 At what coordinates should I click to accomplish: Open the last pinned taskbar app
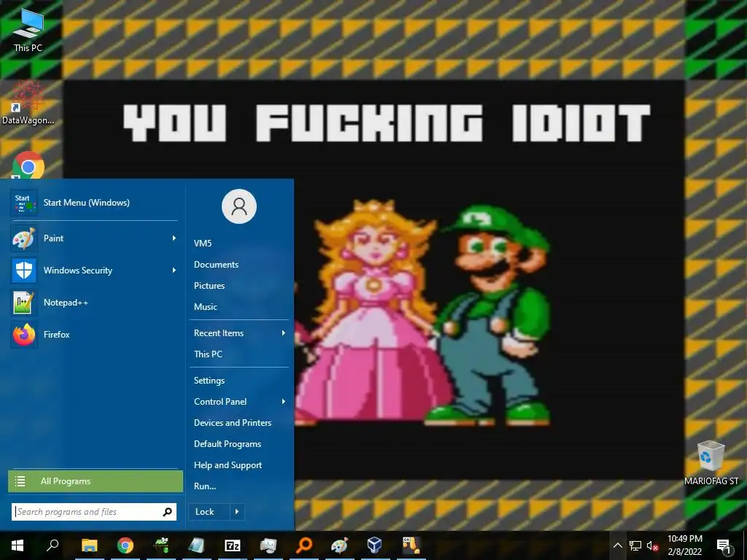(411, 545)
